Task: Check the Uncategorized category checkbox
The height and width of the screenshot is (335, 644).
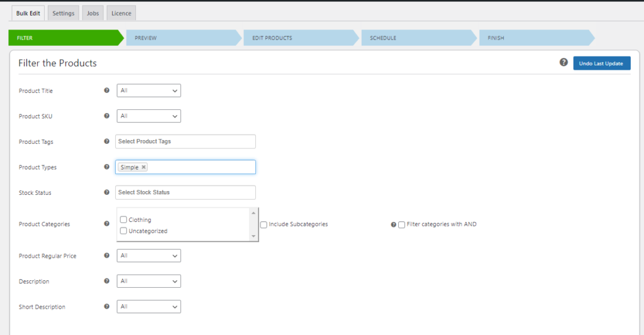Action: [124, 231]
